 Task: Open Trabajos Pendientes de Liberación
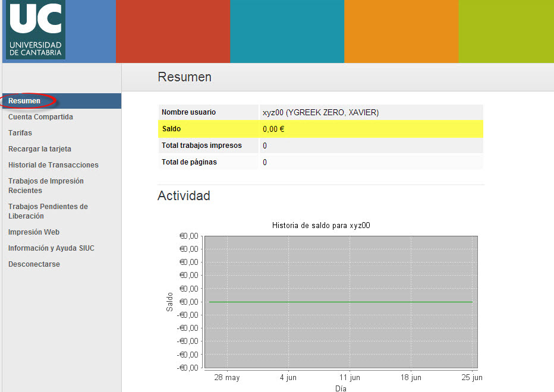pyautogui.click(x=48, y=211)
